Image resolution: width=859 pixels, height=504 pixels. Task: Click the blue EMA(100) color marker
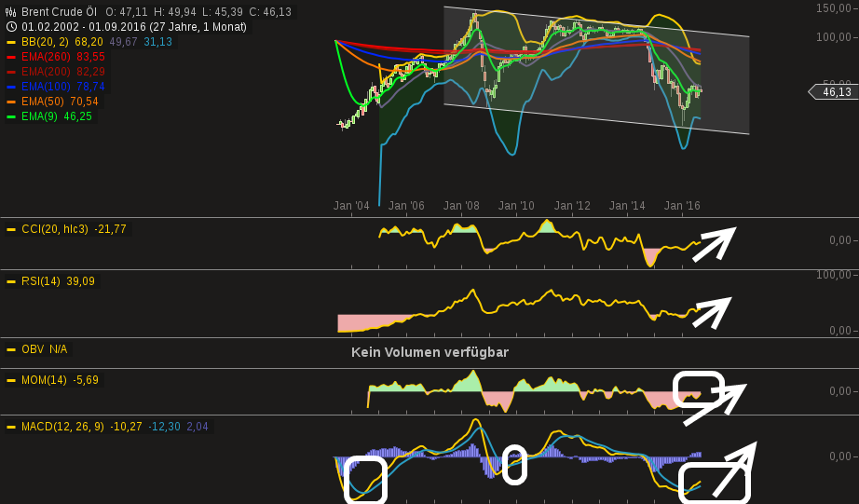(x=11, y=87)
